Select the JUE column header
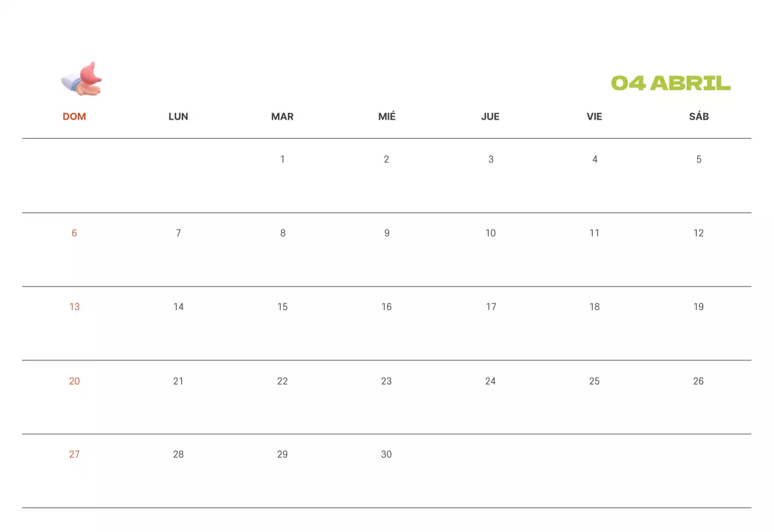Viewport: 774px width, 532px height. (490, 117)
